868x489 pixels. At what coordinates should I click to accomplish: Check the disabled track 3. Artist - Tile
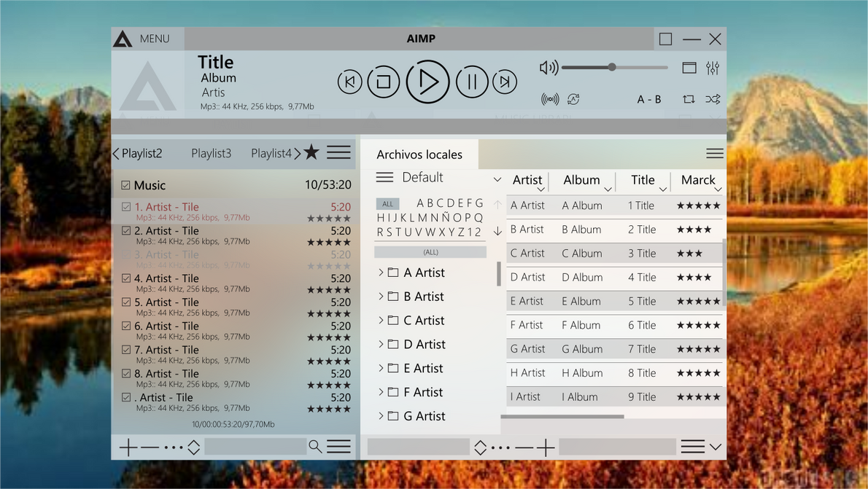coord(126,254)
